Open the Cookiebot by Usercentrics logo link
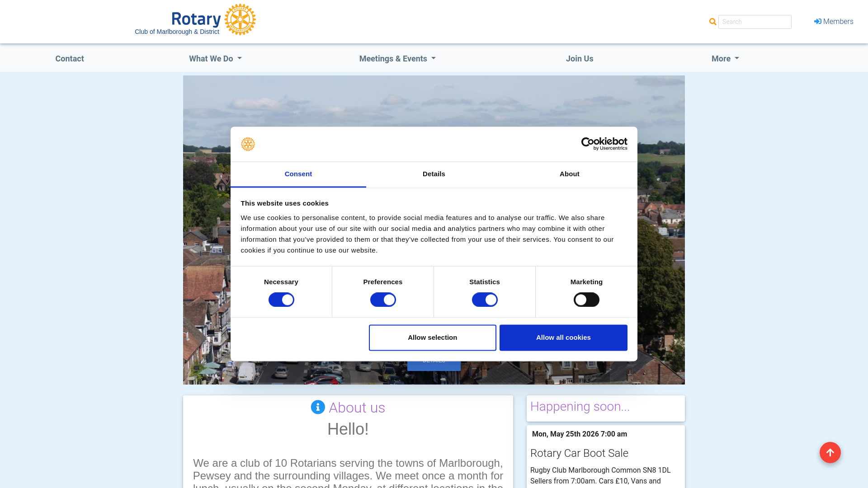 pyautogui.click(x=604, y=144)
